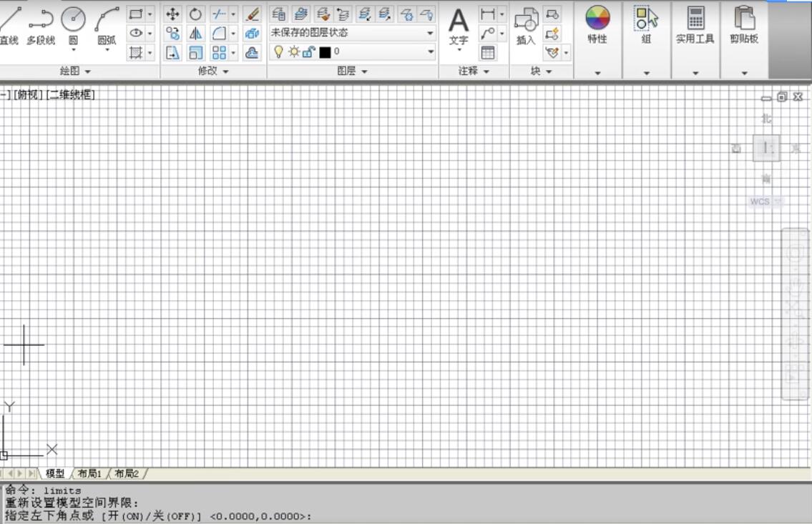
Task: Click the black layer color swatch
Action: point(326,52)
